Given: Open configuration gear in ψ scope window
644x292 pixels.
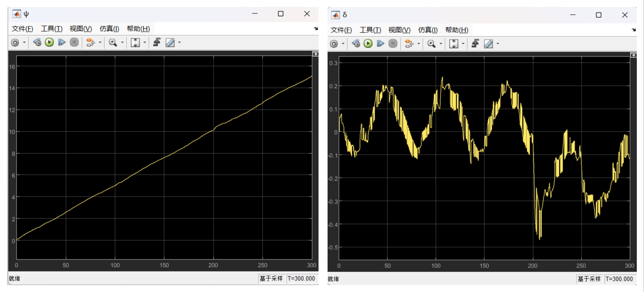Looking at the screenshot, I should (x=15, y=42).
